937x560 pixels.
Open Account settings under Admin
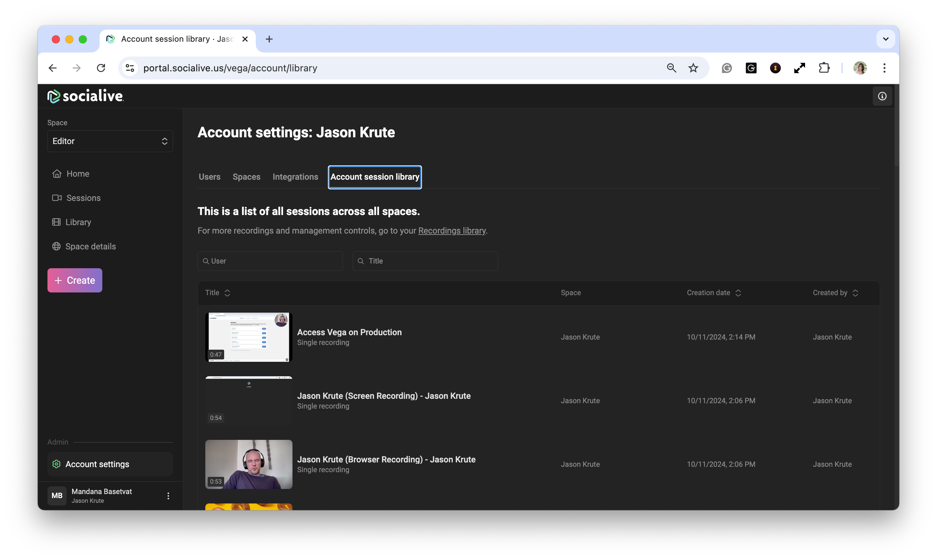[97, 464]
